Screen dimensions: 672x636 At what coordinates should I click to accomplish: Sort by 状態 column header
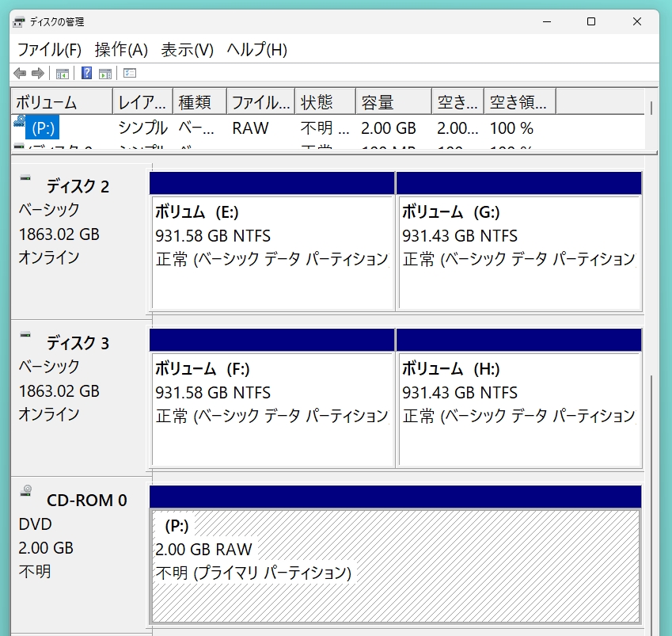click(x=325, y=102)
